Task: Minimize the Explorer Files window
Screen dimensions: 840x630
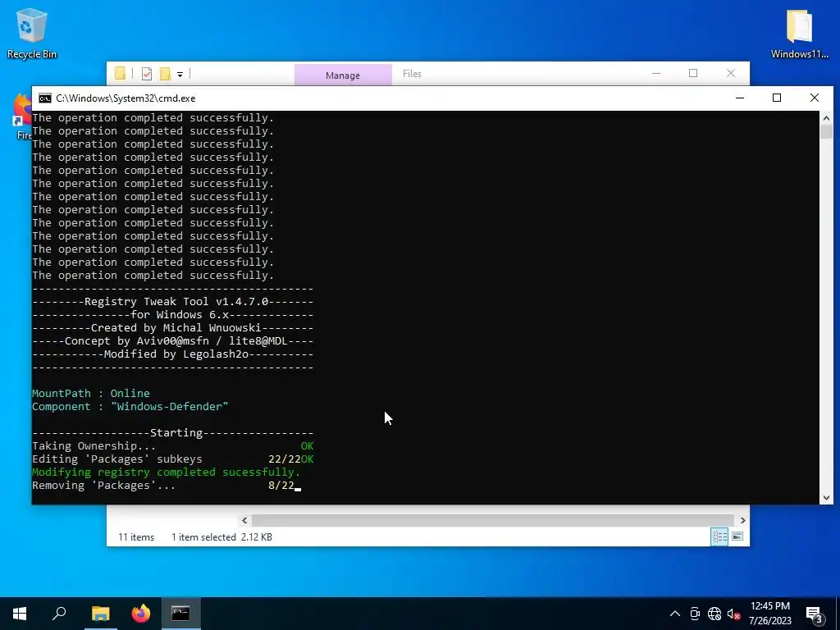Action: point(656,73)
